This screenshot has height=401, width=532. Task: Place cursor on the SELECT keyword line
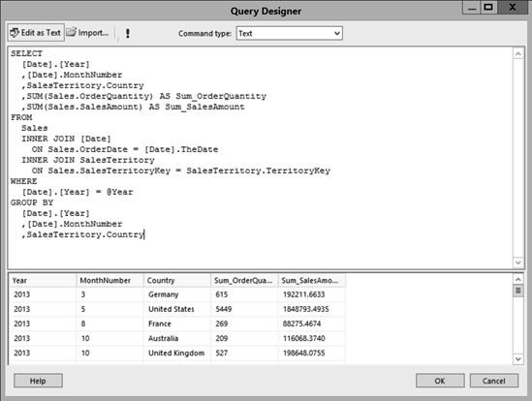26,53
